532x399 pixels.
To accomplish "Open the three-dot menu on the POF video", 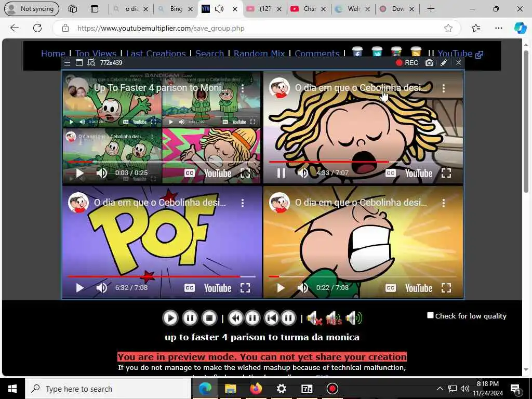I will tap(242, 203).
